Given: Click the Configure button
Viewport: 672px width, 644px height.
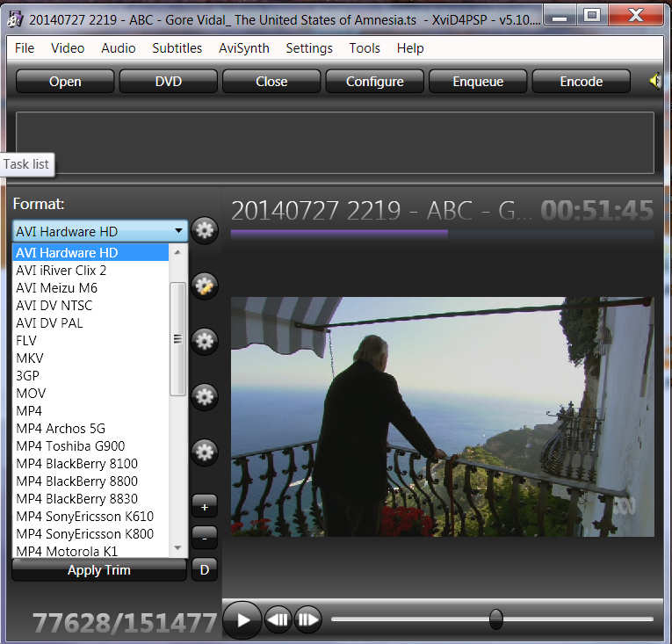Looking at the screenshot, I should pyautogui.click(x=374, y=81).
